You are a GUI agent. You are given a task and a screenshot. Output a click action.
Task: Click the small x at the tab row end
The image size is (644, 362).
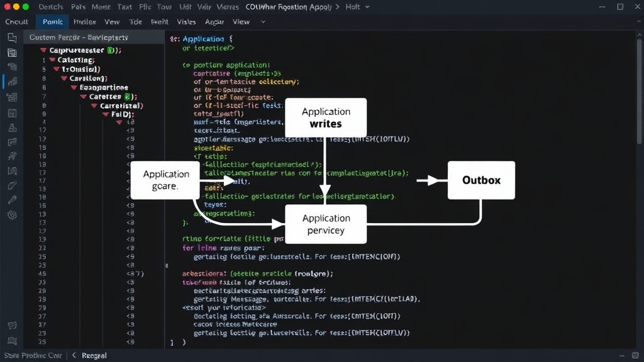point(638,21)
